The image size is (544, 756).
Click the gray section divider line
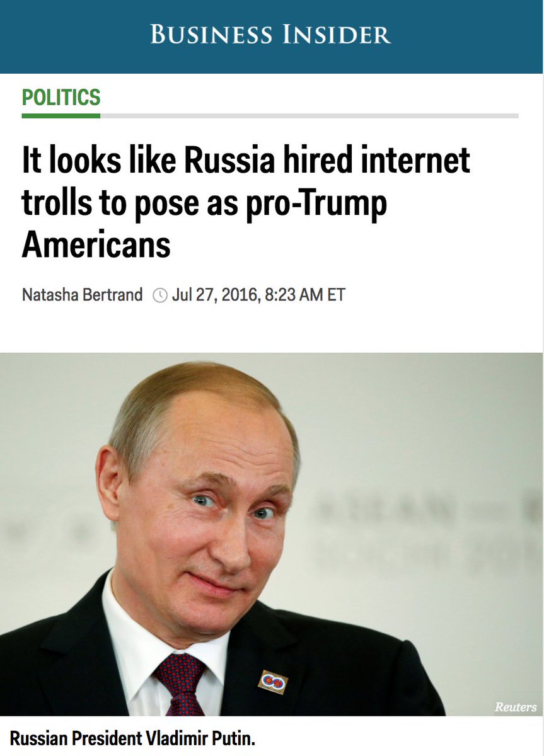310,116
